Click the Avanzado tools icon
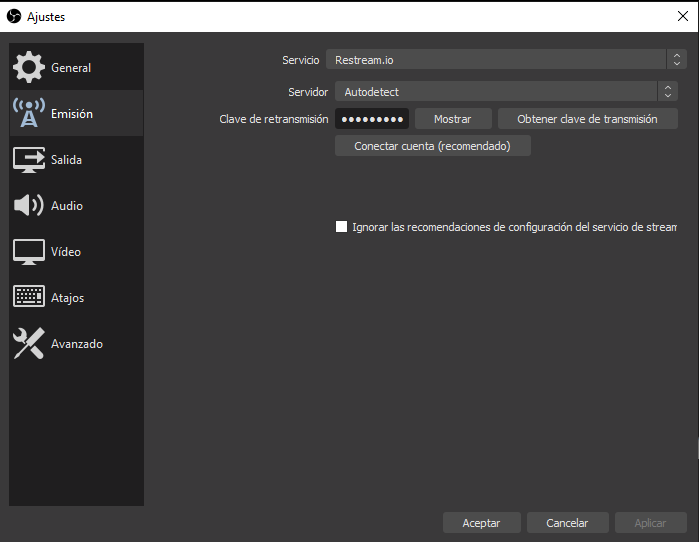Viewport: 699px width, 542px height. click(x=29, y=343)
